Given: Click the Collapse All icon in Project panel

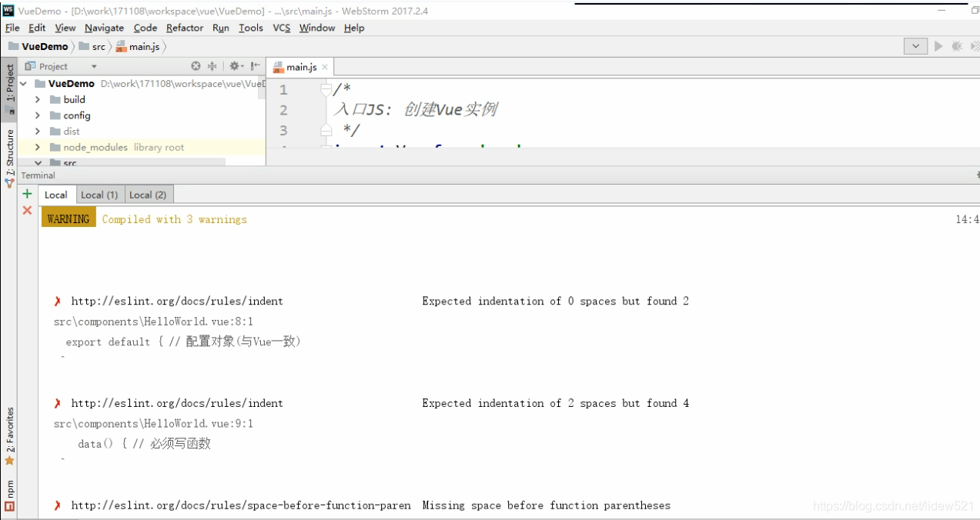Looking at the screenshot, I should click(x=212, y=66).
